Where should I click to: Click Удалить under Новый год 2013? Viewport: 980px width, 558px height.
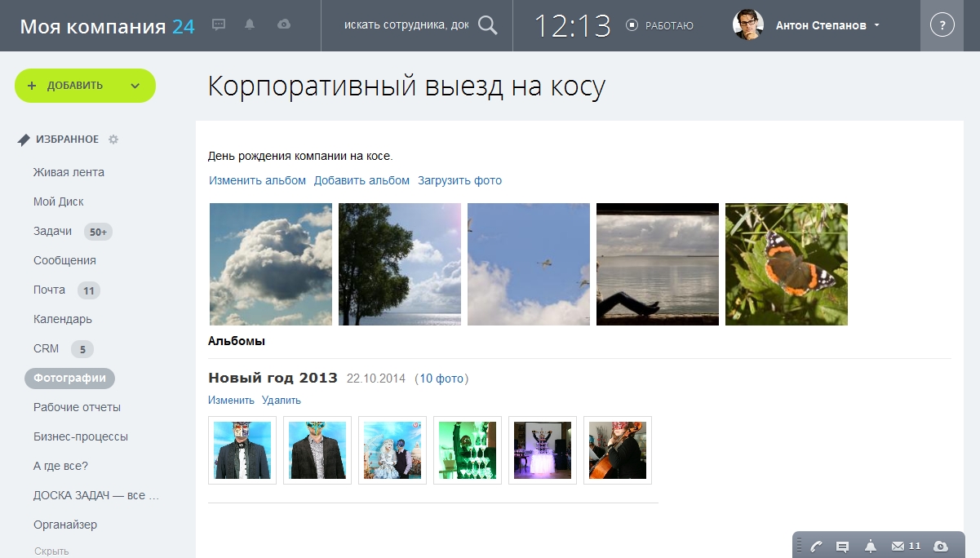[x=282, y=401]
